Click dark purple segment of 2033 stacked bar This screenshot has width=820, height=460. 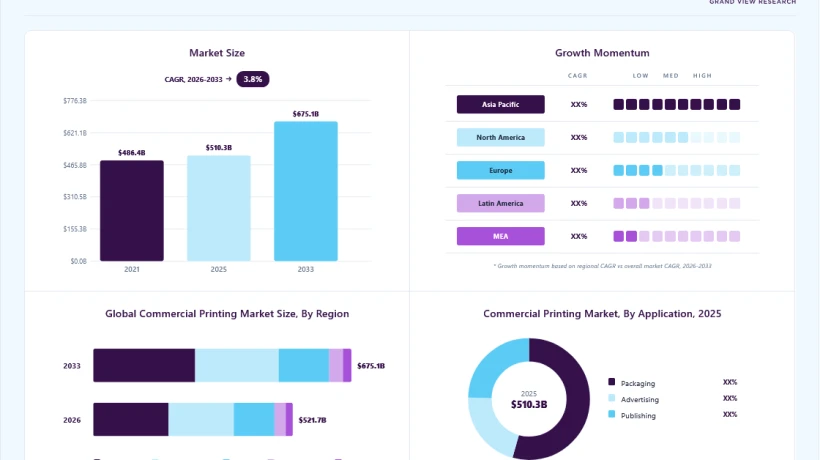(144, 365)
